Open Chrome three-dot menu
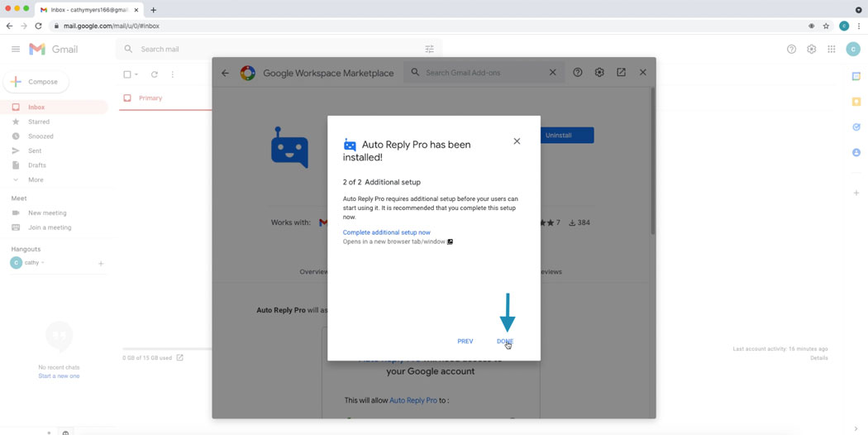Screen dimensions: 868x435 [x=859, y=26]
